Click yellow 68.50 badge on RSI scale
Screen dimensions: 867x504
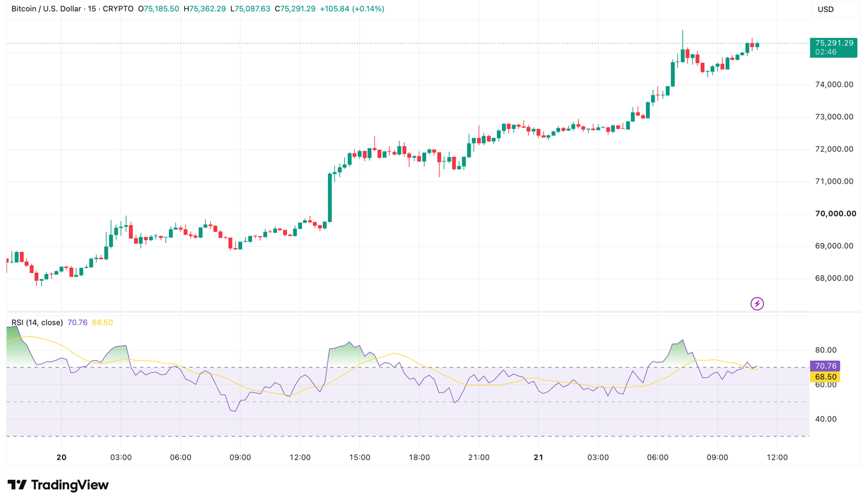(x=825, y=377)
